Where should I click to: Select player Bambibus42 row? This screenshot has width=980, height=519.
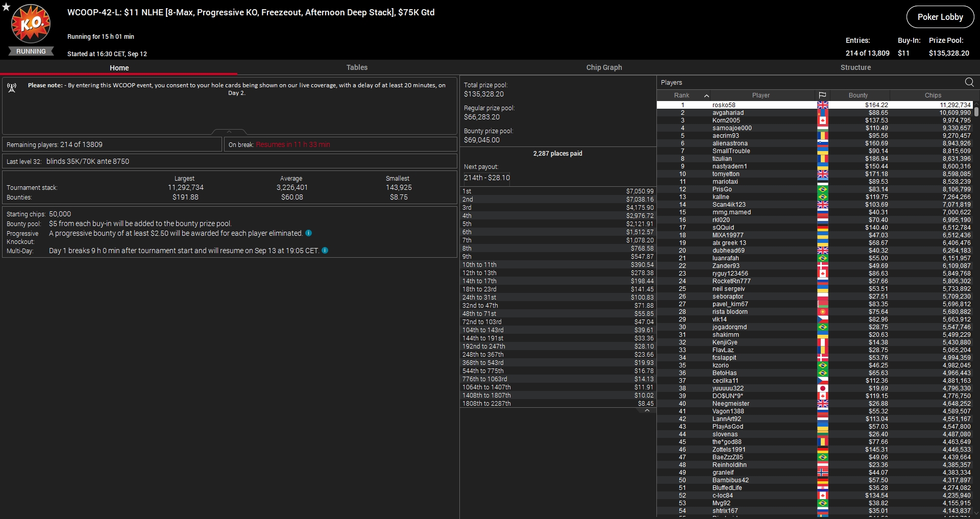pyautogui.click(x=815, y=480)
